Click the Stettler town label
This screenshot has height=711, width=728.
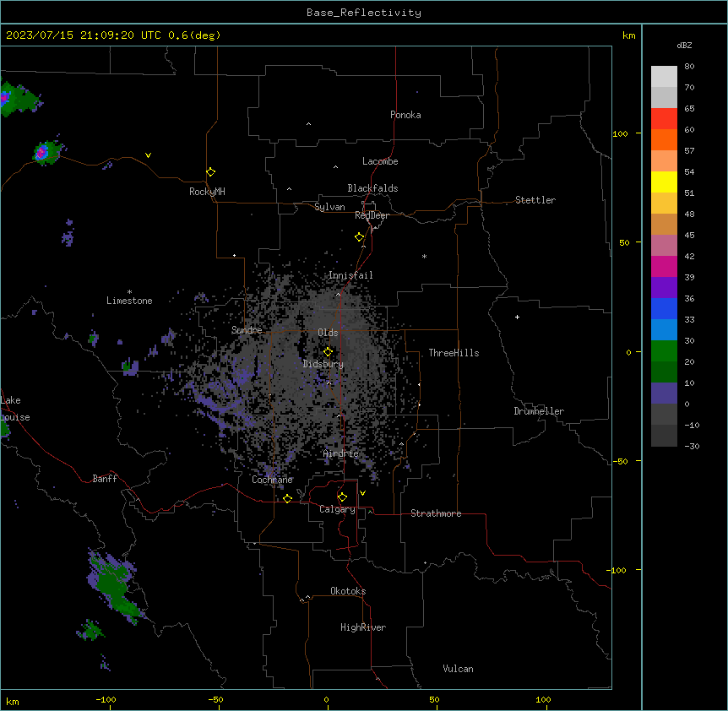[x=535, y=200]
